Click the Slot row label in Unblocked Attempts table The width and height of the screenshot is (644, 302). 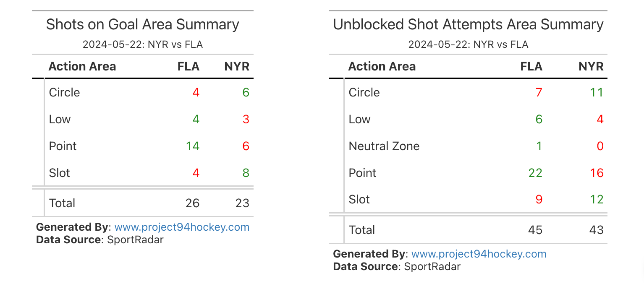click(x=359, y=199)
